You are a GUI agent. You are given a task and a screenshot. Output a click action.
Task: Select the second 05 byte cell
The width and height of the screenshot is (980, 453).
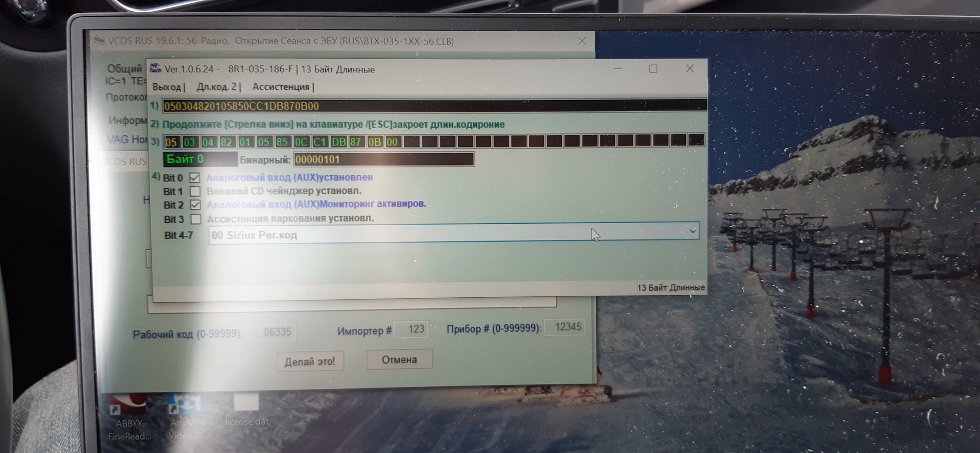tap(263, 142)
